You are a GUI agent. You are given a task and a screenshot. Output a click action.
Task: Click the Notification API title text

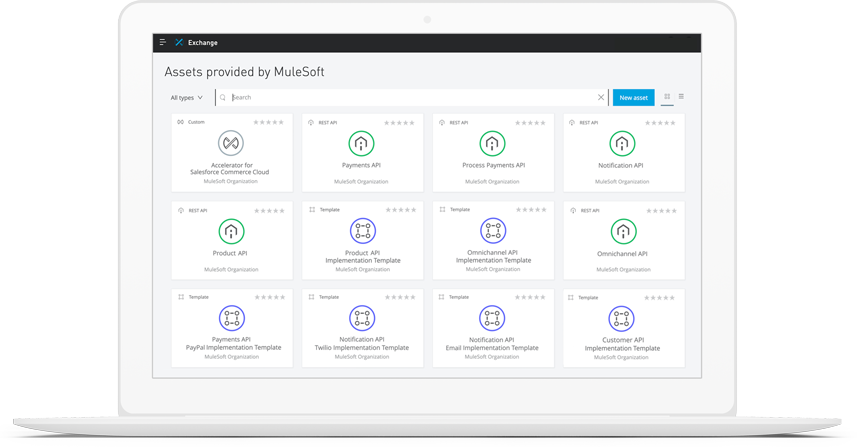621,165
